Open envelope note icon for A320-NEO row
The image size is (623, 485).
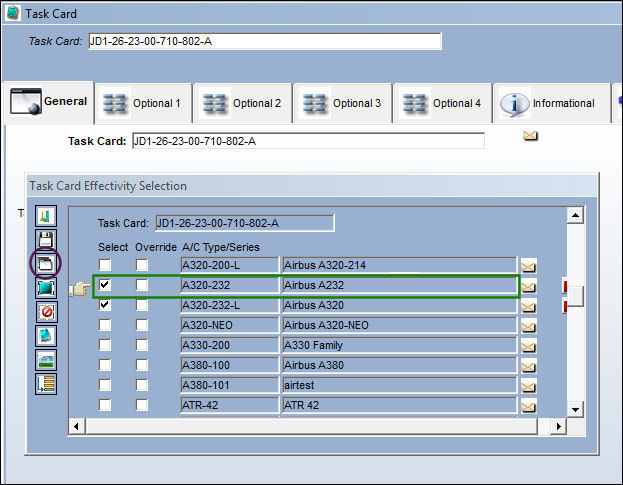(528, 327)
